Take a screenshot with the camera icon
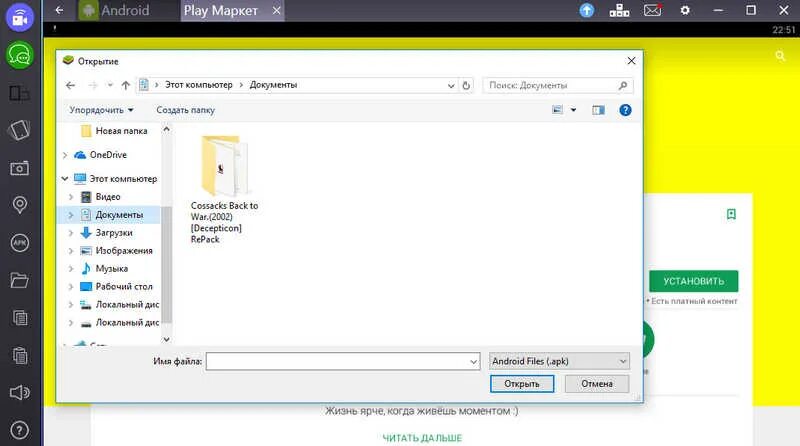Image resolution: width=800 pixels, height=446 pixels. 19,168
